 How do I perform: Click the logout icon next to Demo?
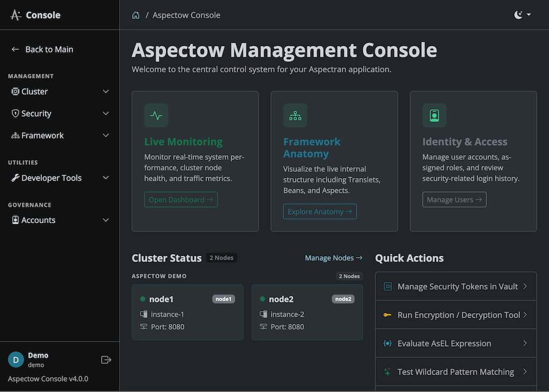[x=106, y=360]
